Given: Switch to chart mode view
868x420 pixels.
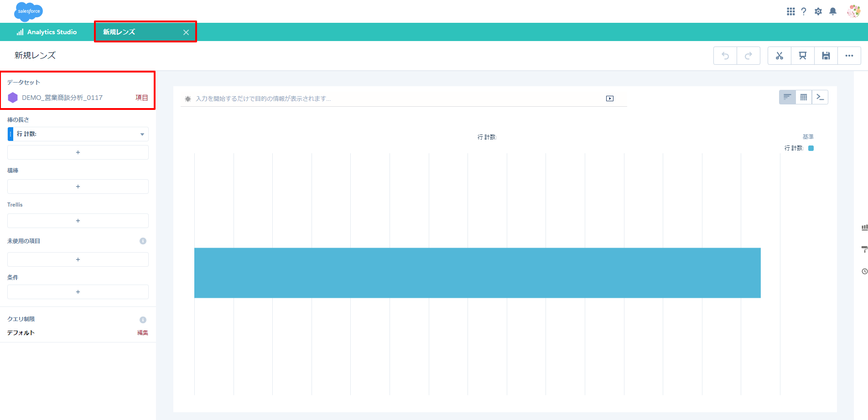Looking at the screenshot, I should click(x=787, y=97).
